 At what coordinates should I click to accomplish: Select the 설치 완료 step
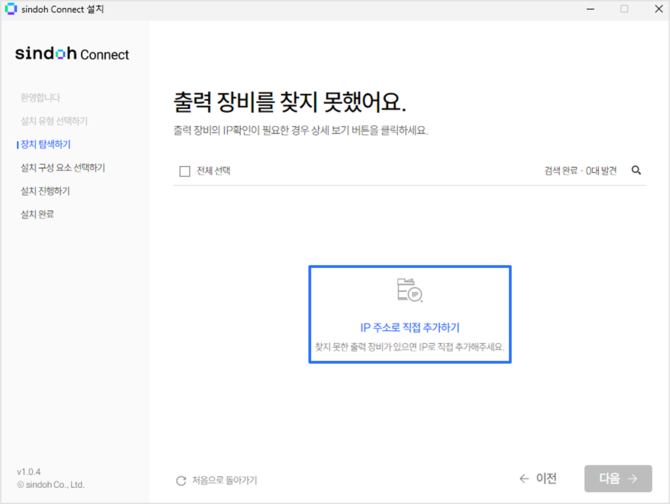(x=37, y=214)
